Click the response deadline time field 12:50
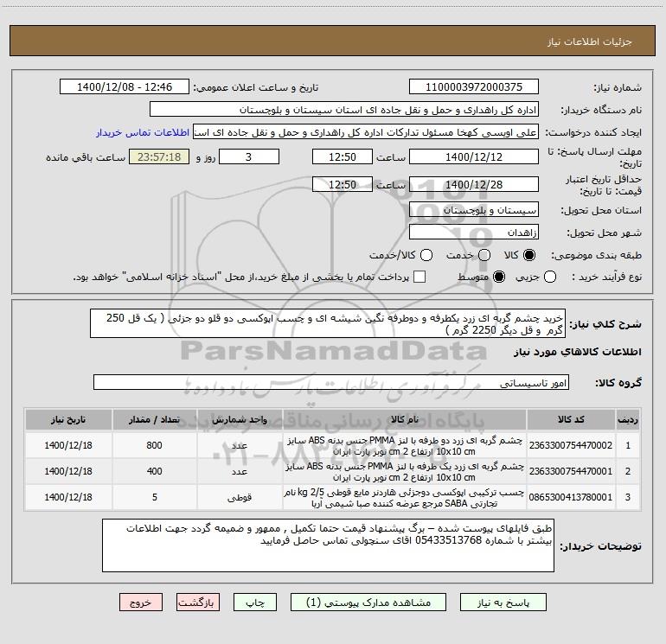This screenshot has width=666, height=644. click(343, 157)
